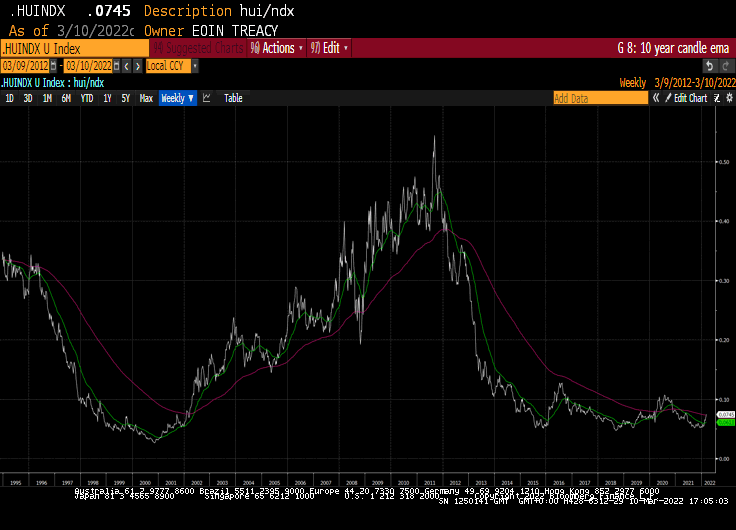Shift date range forward with right chevron

[138, 66]
